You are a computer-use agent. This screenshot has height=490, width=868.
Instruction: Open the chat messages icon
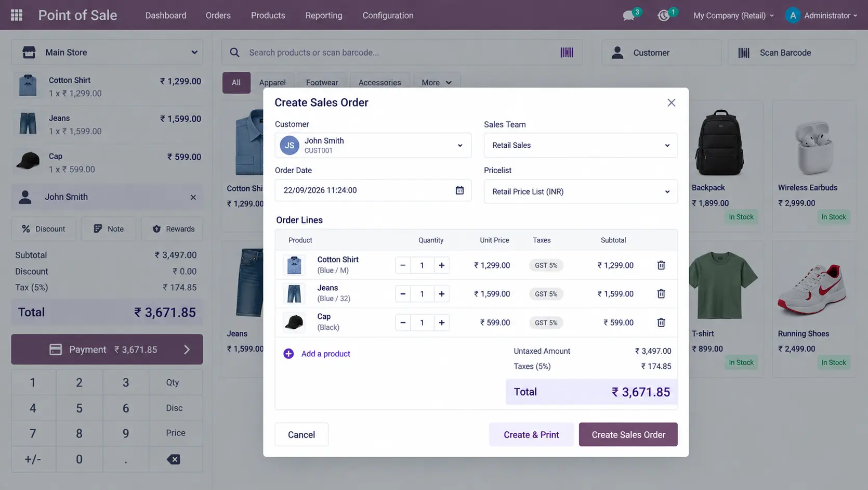(x=629, y=16)
